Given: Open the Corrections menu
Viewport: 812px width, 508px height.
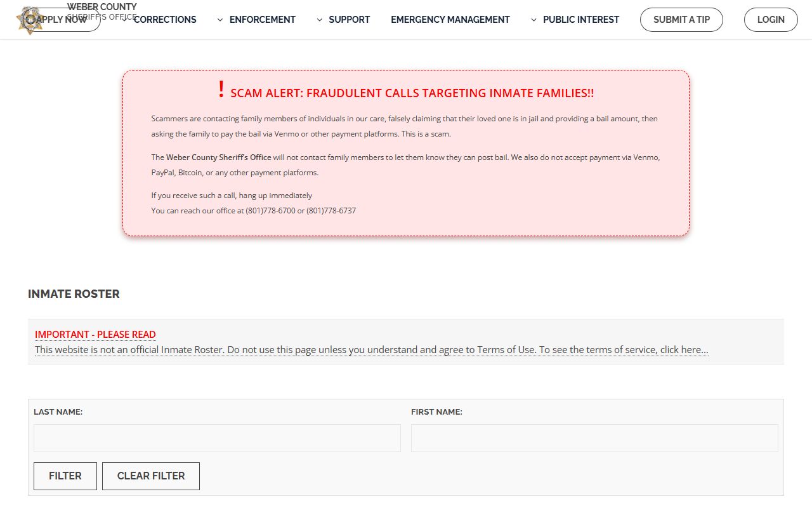Looking at the screenshot, I should 165,20.
